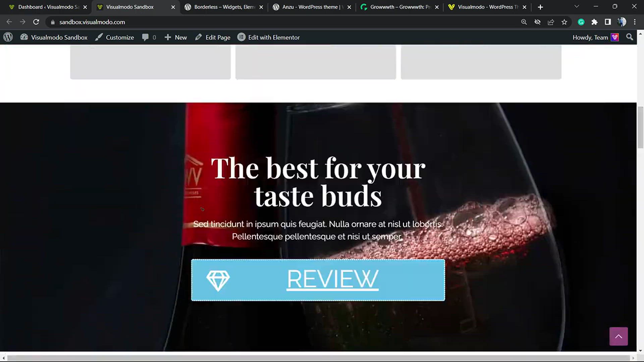644x362 pixels.
Task: Close the Borderless – Widgets tab
Action: point(261,7)
